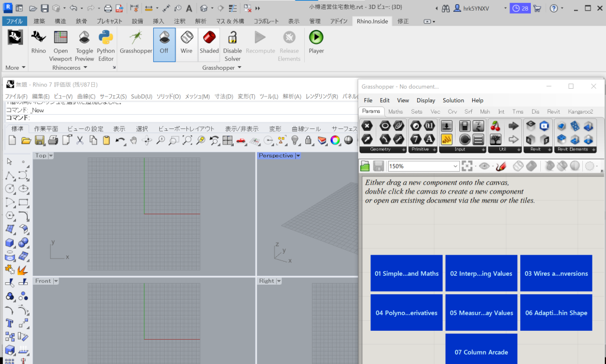
Task: Click Toggle Preview in Rhinoceros panel
Action: pyautogui.click(x=84, y=46)
